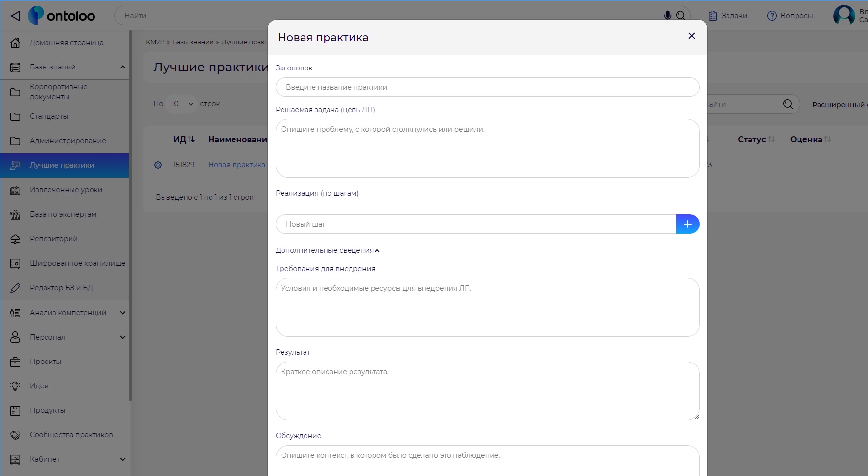Screen dimensions: 868x476
Task: Open the ontoloo logo home link
Action: [x=62, y=16]
